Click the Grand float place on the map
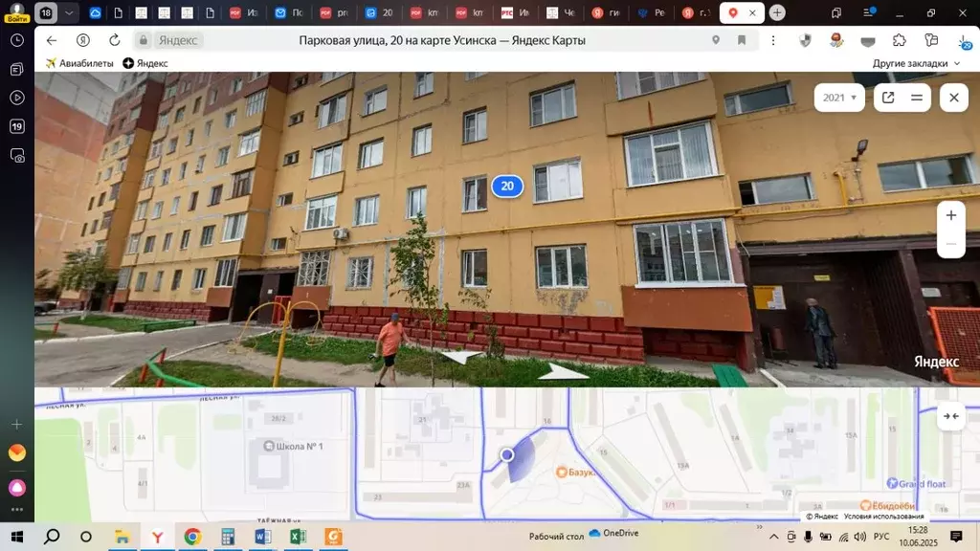The width and height of the screenshot is (980, 551). coord(916,483)
